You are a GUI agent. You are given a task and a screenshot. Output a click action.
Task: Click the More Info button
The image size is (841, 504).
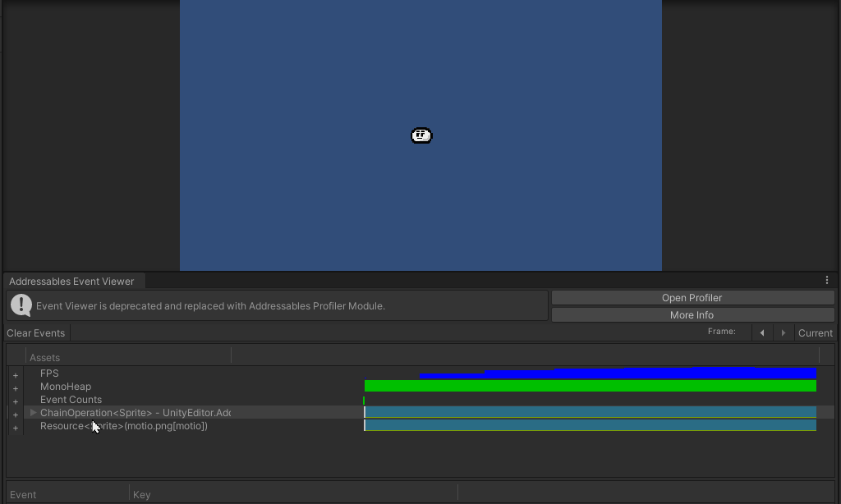pos(692,314)
